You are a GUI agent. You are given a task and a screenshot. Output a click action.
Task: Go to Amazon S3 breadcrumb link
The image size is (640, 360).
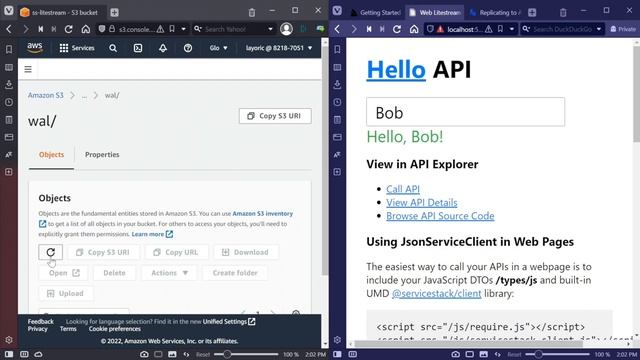click(x=46, y=96)
